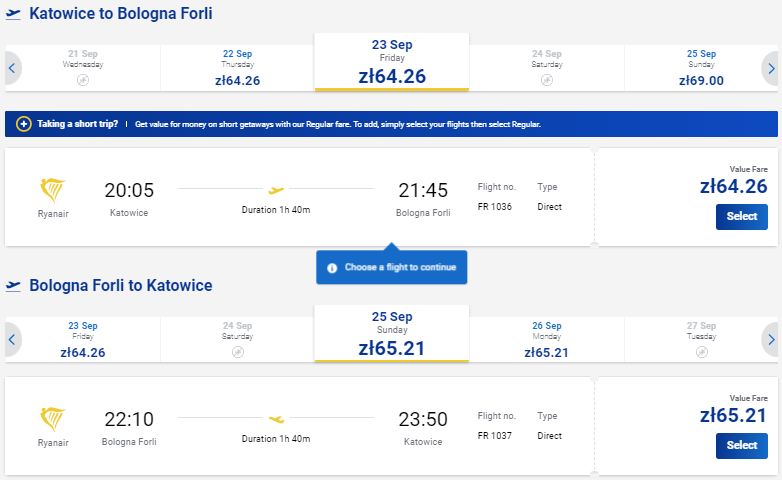Select 22 Sep Thursday outbound date

237,68
